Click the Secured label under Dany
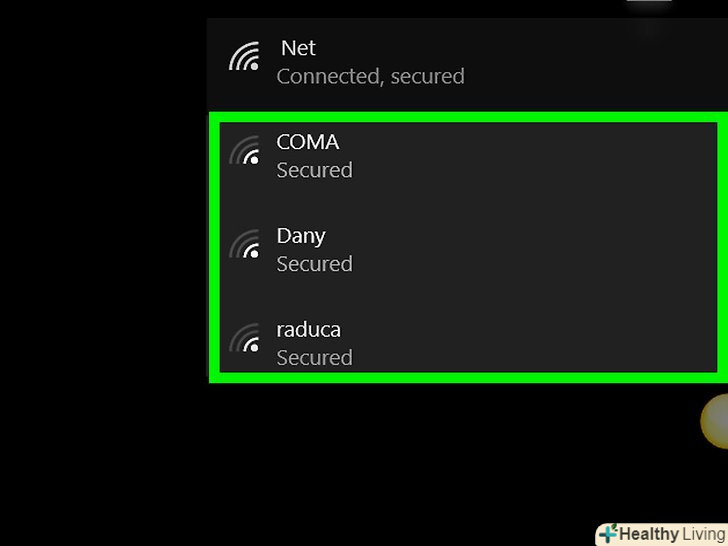Viewport: 728px width, 546px height. 314,264
